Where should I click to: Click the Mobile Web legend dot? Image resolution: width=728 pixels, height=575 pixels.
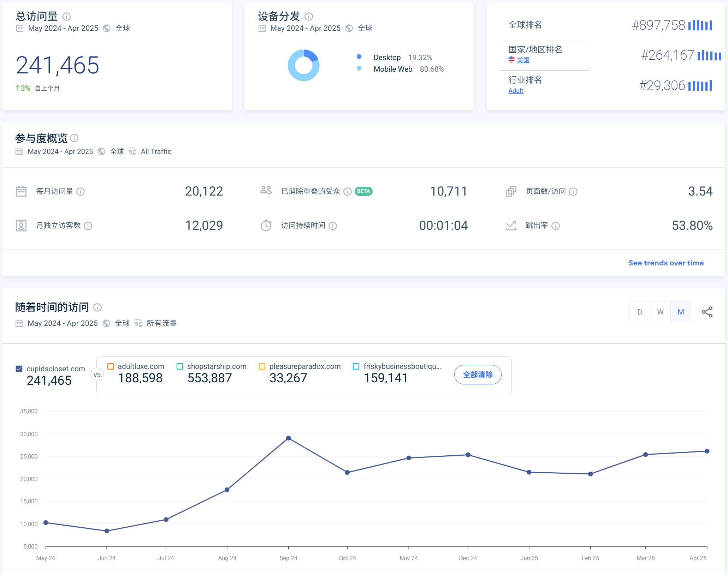(359, 68)
